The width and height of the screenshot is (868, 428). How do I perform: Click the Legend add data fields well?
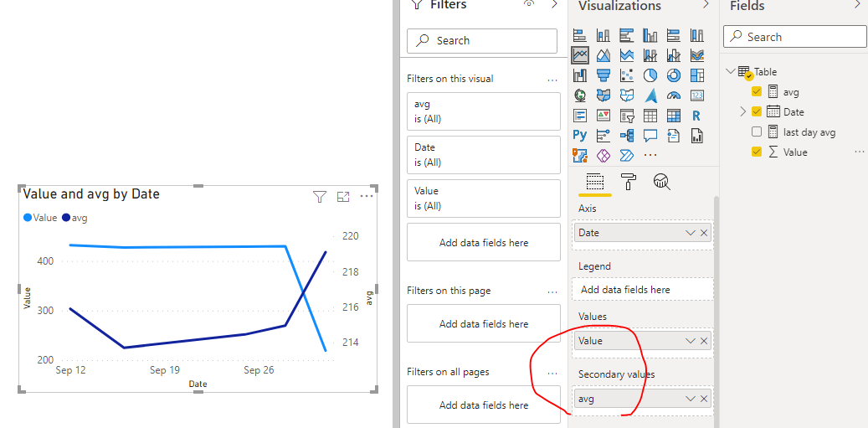tap(643, 290)
